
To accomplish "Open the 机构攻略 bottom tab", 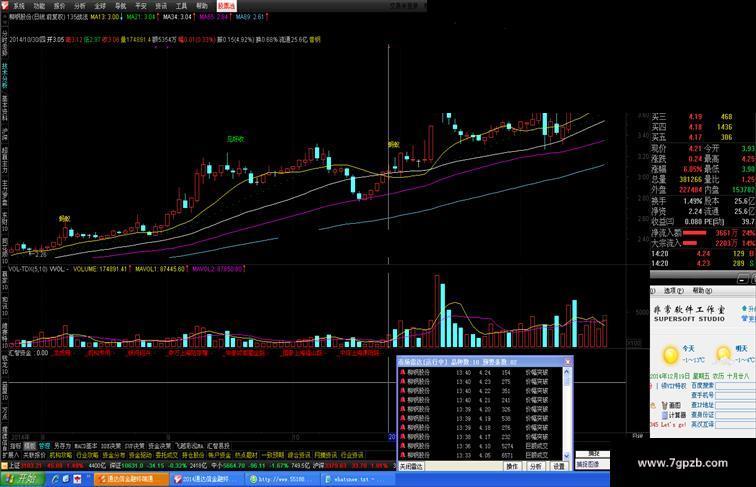I will (61, 455).
